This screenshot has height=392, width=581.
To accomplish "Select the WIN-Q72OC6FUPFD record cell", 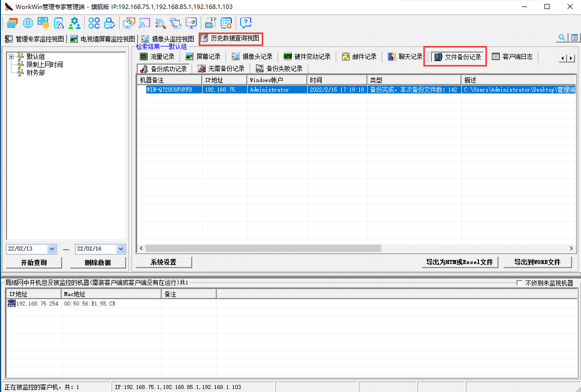I will coord(174,89).
